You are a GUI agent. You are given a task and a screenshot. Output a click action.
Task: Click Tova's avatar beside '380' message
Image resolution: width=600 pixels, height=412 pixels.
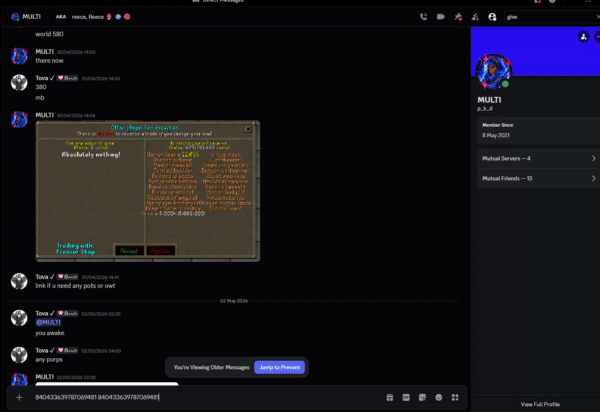coord(19,83)
